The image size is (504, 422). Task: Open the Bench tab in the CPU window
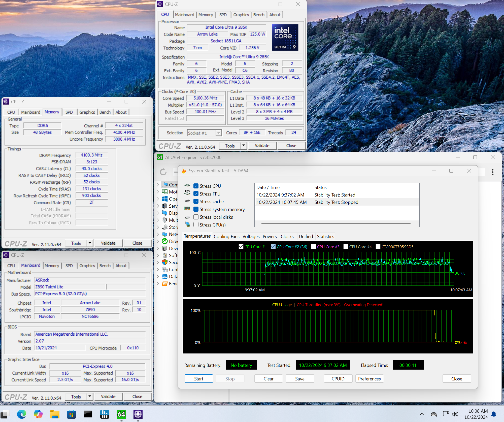[259, 15]
